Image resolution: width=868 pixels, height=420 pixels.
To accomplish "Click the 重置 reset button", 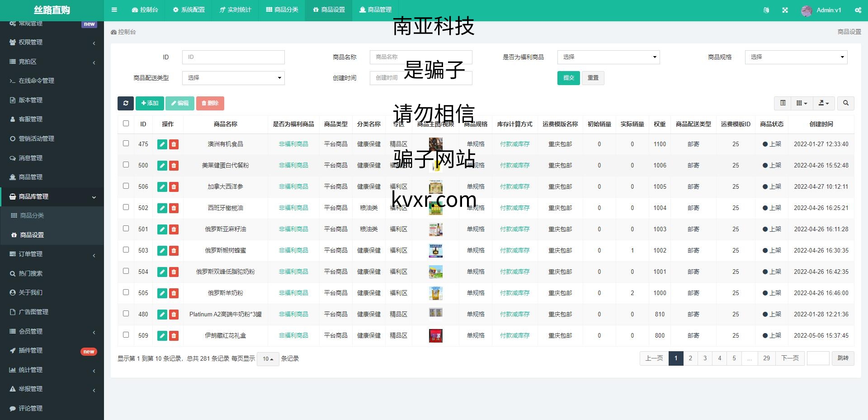I will [x=593, y=78].
